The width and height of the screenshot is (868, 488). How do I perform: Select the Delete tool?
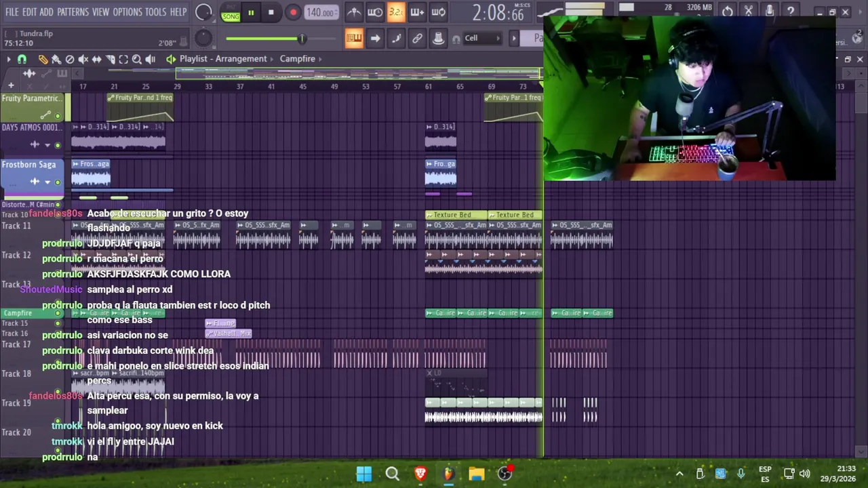(70, 60)
